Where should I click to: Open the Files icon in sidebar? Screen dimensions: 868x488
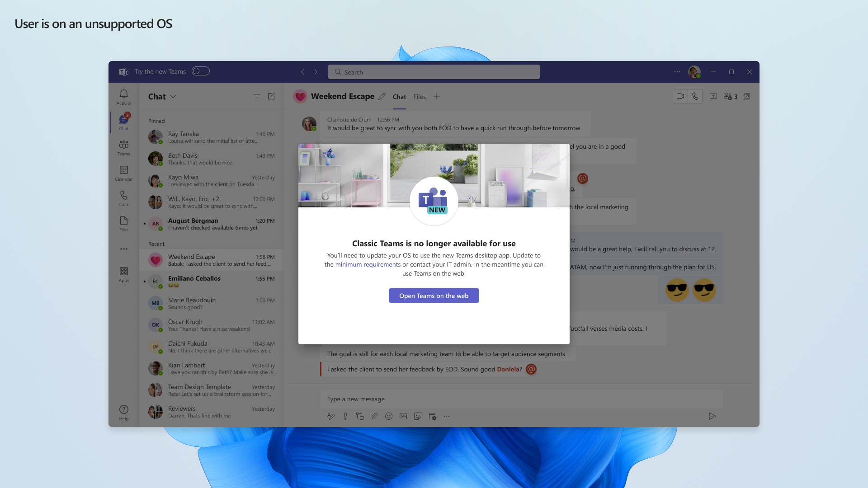123,224
